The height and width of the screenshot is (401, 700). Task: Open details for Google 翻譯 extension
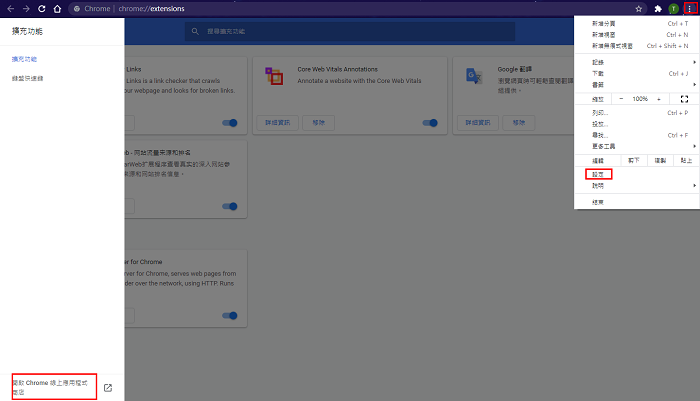click(x=478, y=122)
